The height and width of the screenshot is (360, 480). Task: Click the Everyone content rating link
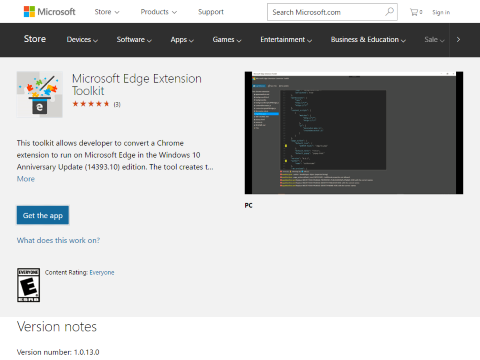point(102,273)
